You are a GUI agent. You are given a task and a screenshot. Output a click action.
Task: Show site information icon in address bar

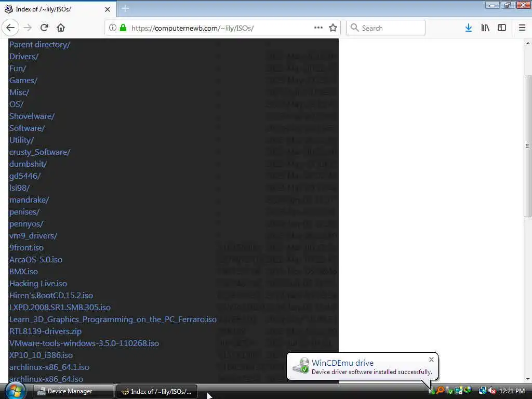click(112, 28)
